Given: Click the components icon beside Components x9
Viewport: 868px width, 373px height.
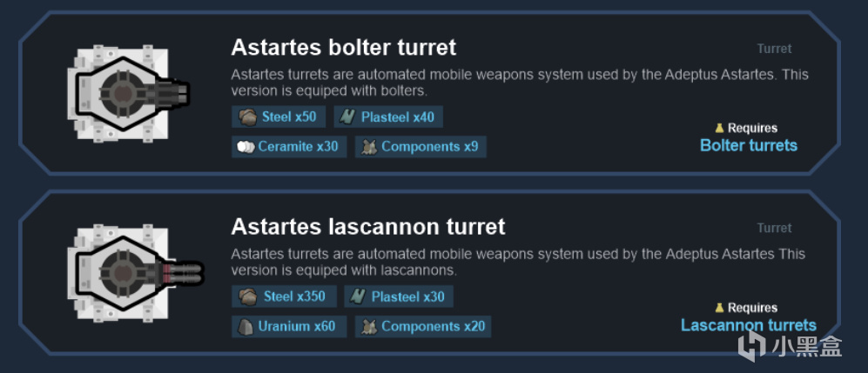Looking at the screenshot, I should click(369, 147).
